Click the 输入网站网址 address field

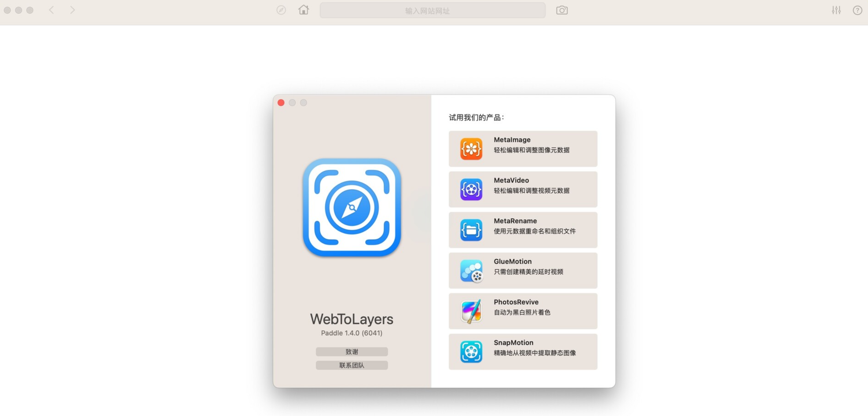coord(432,10)
